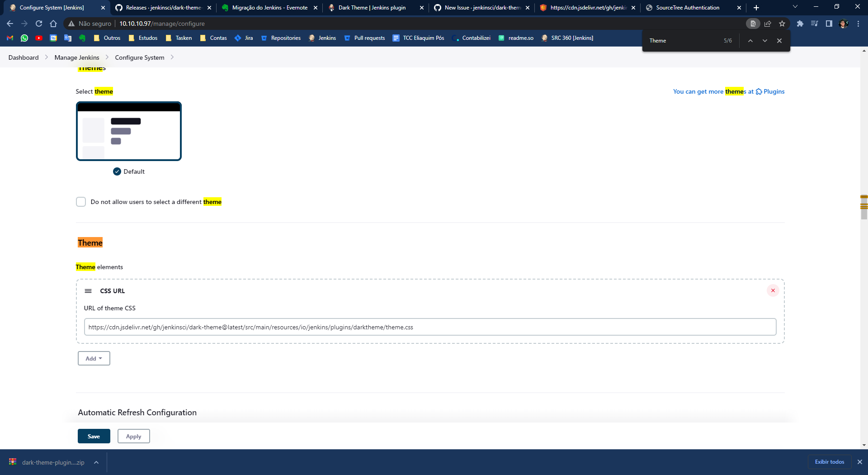868x475 pixels.
Task: Reload the current page
Action: pyautogui.click(x=39, y=24)
